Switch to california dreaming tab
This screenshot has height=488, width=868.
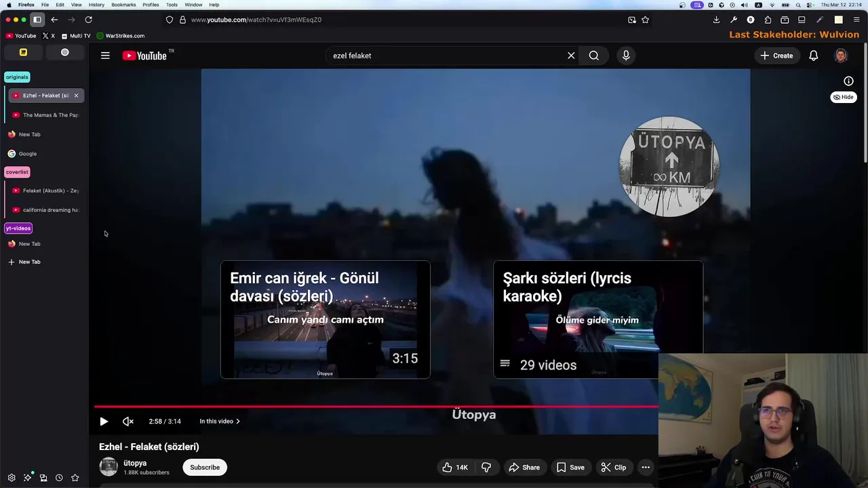(x=46, y=209)
